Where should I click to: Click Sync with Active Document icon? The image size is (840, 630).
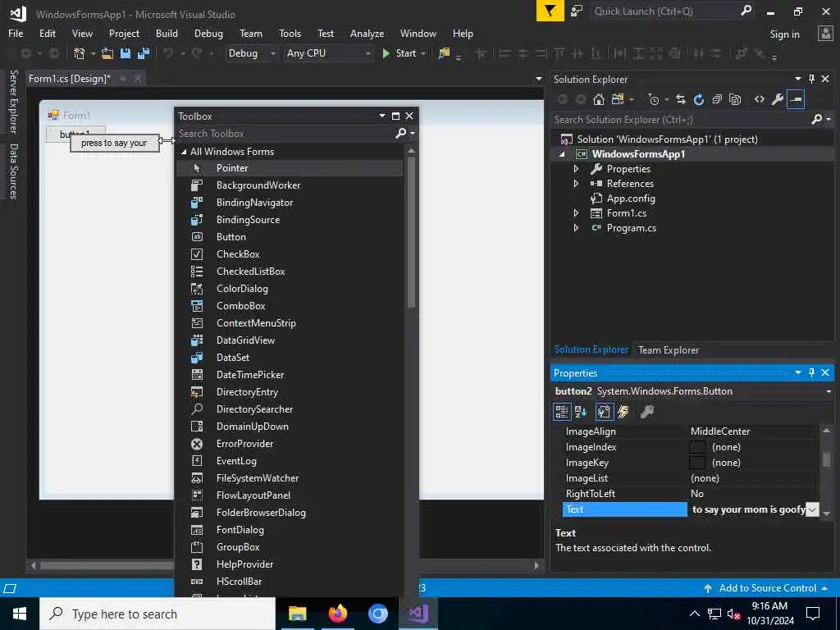click(680, 99)
